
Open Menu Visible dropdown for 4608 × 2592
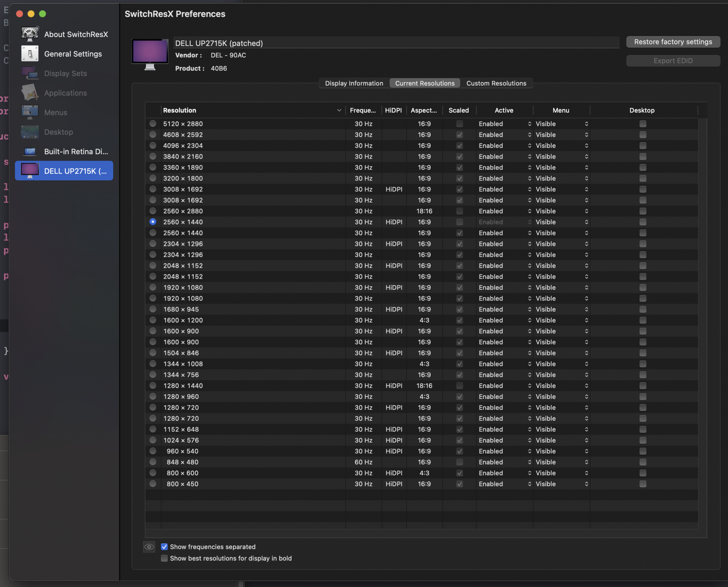click(x=561, y=135)
